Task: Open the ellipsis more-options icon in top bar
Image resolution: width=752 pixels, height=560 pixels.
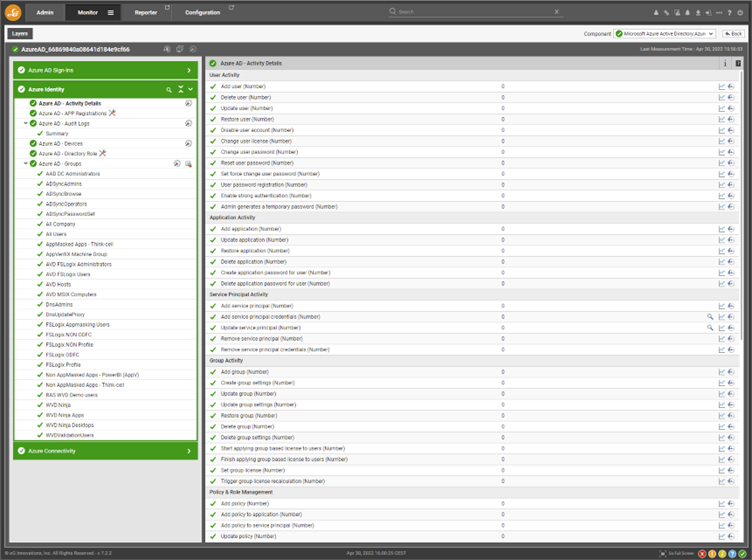Action: coord(719,13)
